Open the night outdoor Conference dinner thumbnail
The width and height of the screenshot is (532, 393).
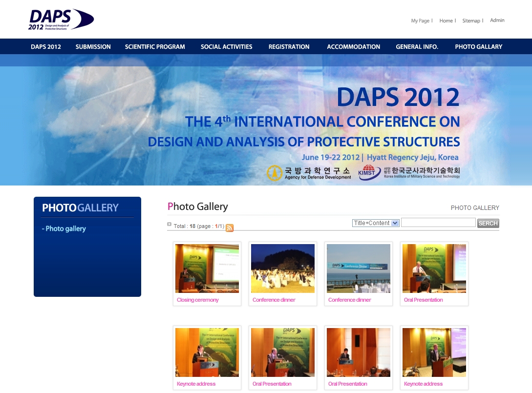[x=283, y=268]
